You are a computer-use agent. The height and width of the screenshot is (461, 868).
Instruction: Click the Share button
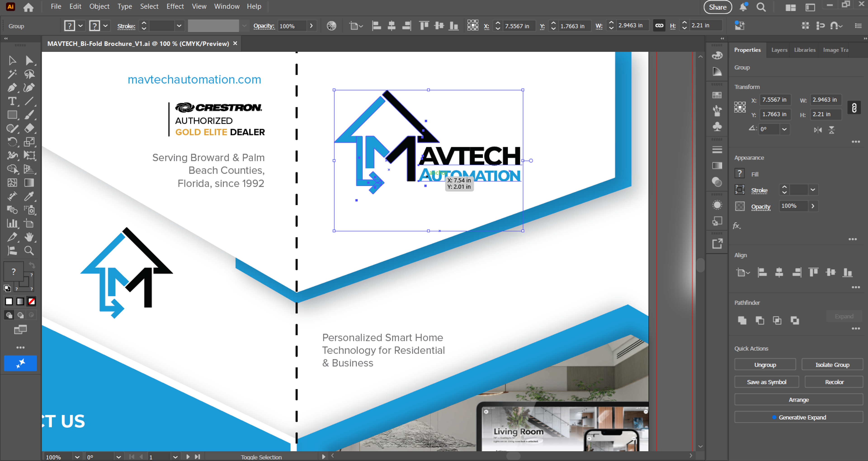pyautogui.click(x=718, y=7)
